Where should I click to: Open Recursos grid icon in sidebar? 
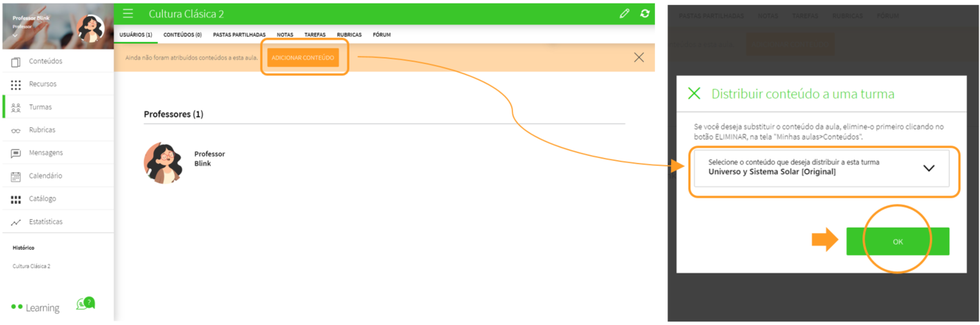tap(16, 84)
